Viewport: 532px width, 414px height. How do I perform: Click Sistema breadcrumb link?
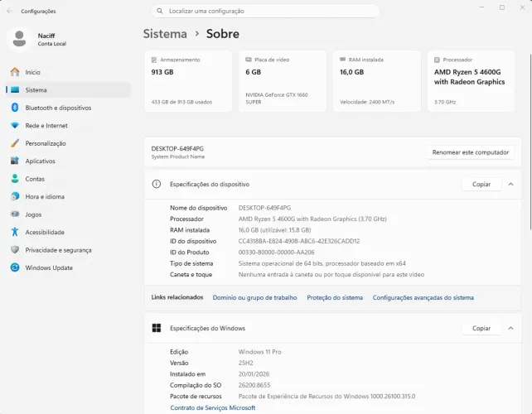tap(165, 34)
